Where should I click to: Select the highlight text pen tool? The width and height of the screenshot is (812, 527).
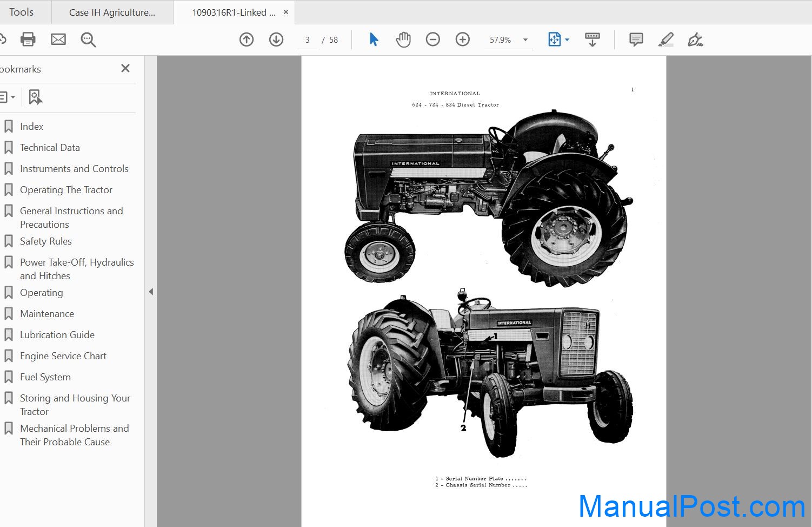pos(666,39)
